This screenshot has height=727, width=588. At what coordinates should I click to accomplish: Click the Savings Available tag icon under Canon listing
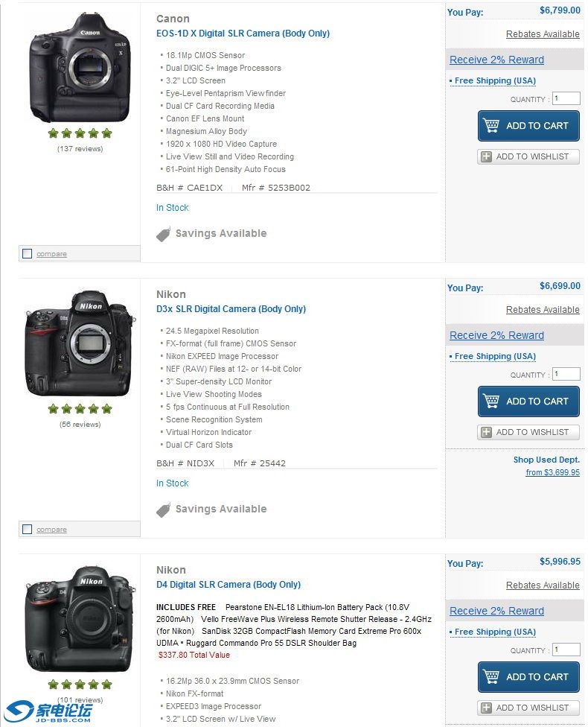[x=163, y=233]
